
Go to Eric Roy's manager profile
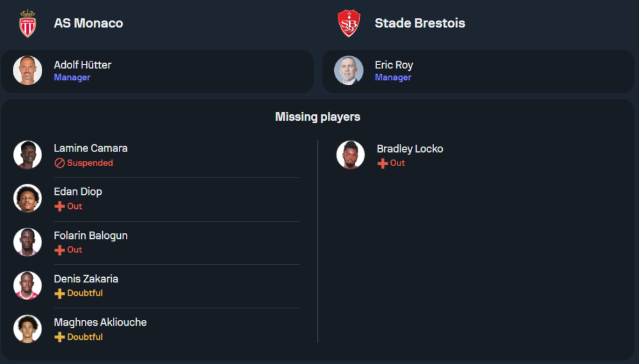(x=394, y=65)
